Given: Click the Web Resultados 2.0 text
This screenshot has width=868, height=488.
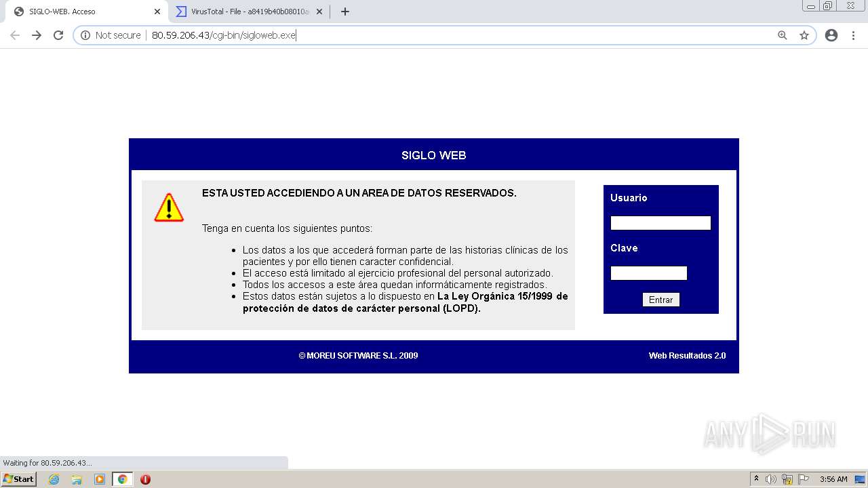Looking at the screenshot, I should pyautogui.click(x=687, y=356).
